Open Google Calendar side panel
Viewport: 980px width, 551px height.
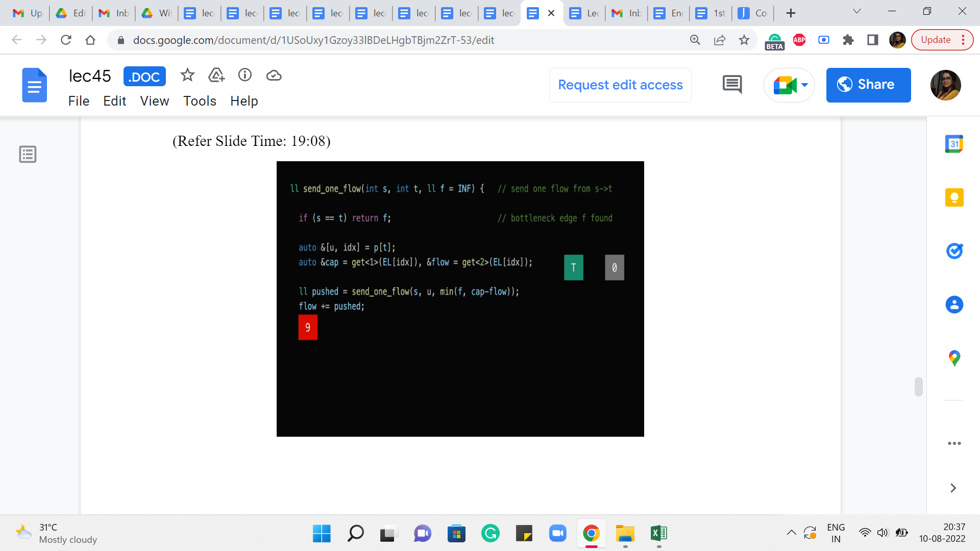click(x=954, y=144)
